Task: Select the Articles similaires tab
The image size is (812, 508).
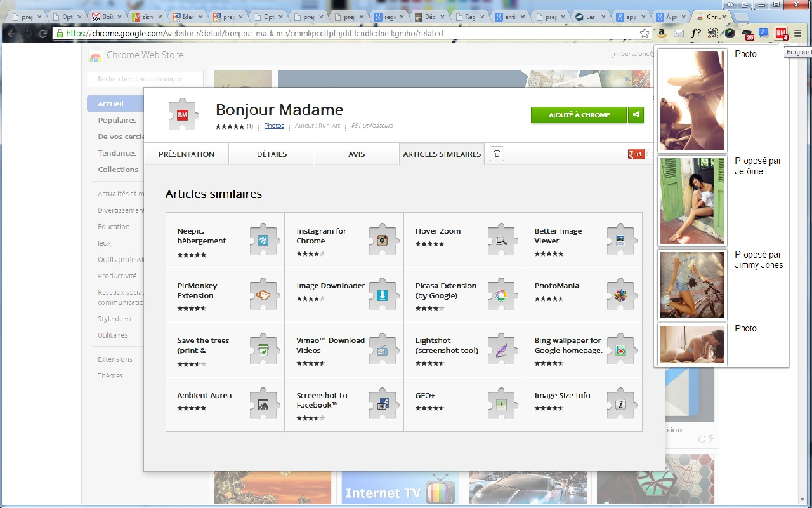Action: pos(442,154)
